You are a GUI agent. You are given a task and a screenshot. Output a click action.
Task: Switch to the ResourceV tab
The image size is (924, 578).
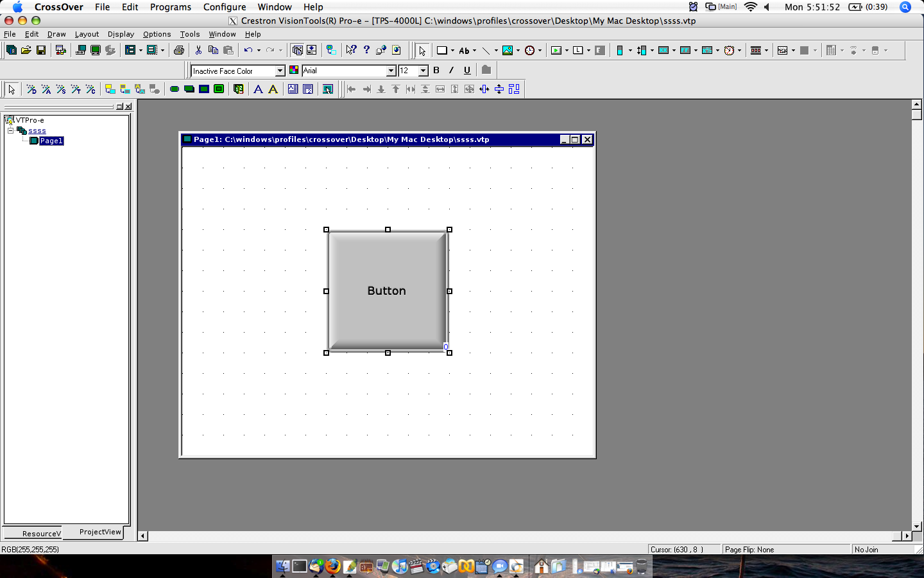(x=40, y=534)
